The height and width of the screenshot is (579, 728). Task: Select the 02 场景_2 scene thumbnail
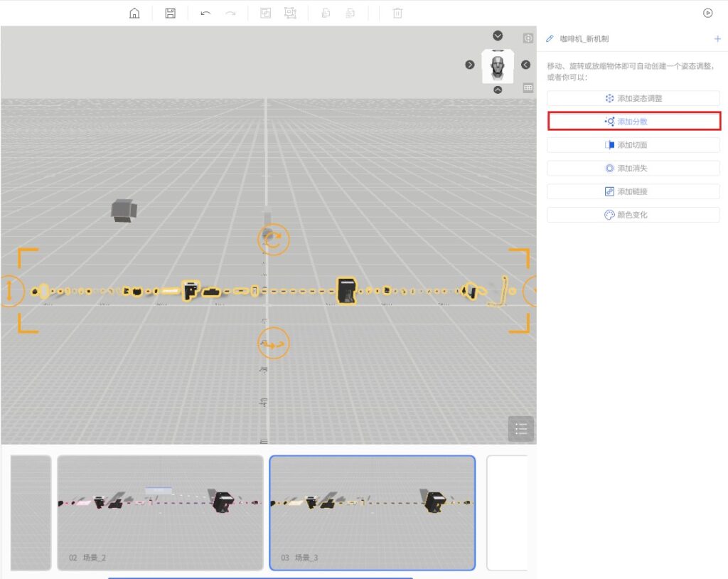pos(160,512)
